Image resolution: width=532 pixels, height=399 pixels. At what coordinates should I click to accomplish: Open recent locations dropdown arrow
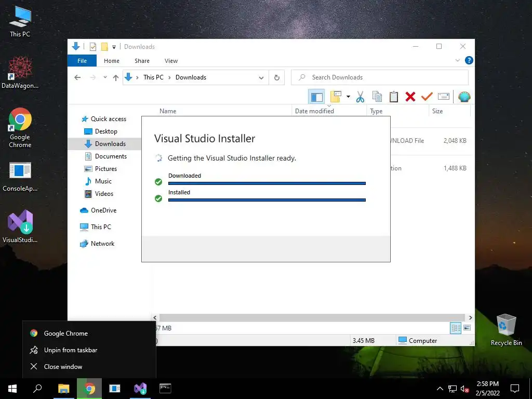(x=105, y=77)
